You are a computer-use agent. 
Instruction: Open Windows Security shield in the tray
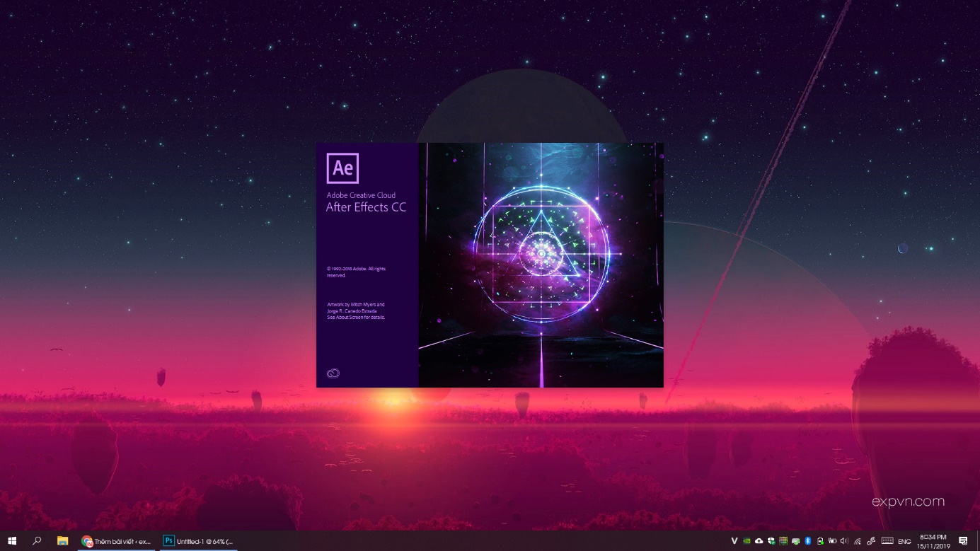coord(770,540)
